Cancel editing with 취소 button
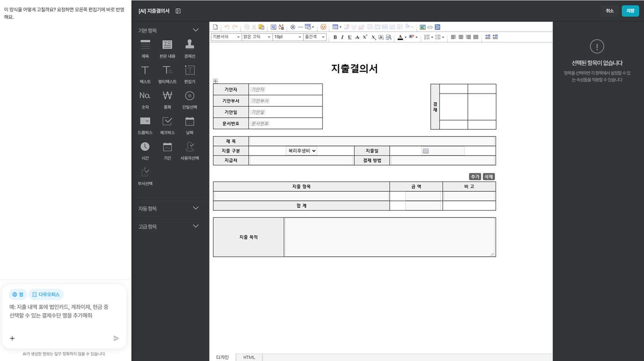The width and height of the screenshot is (644, 361). point(610,11)
